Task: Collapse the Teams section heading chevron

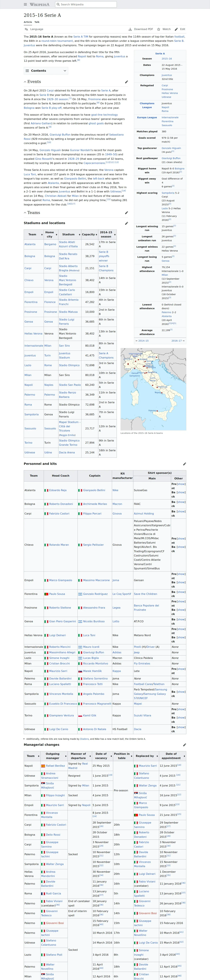Action: 25,213
